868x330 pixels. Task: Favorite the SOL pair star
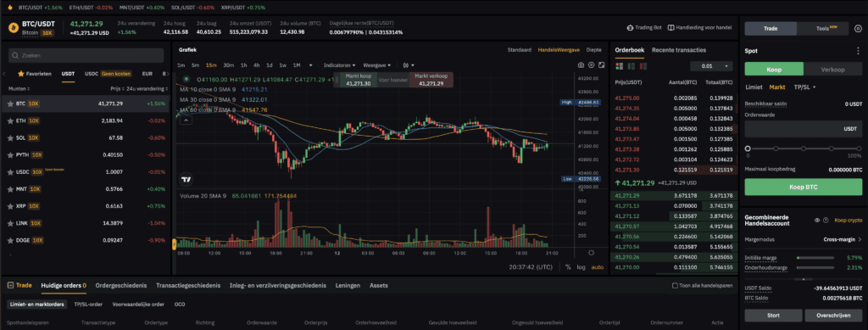(x=10, y=138)
